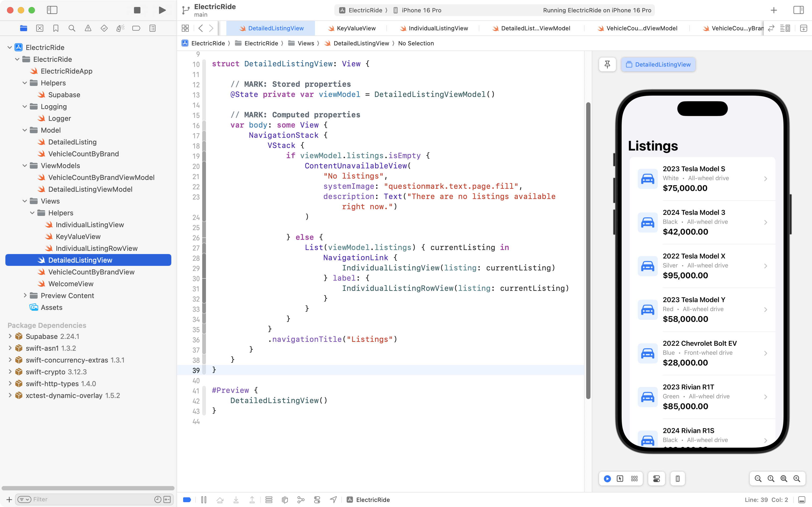Stop the running app with the stop button
The height and width of the screenshot is (507, 812).
pos(137,10)
